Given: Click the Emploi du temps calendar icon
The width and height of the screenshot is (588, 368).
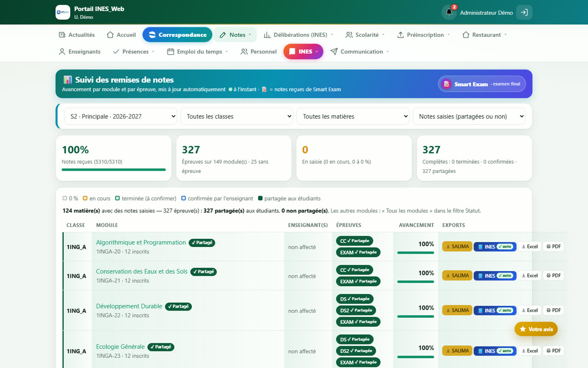Looking at the screenshot, I should tap(170, 52).
